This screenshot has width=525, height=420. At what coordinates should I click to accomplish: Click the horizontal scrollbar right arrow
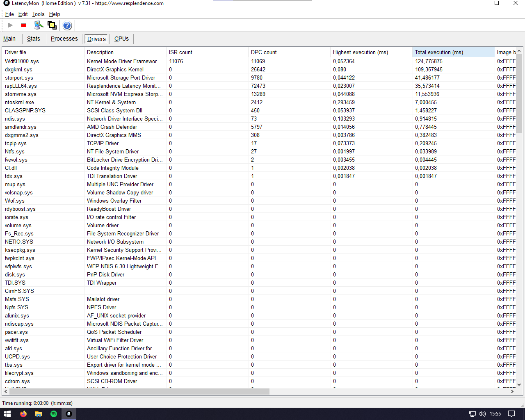click(512, 391)
